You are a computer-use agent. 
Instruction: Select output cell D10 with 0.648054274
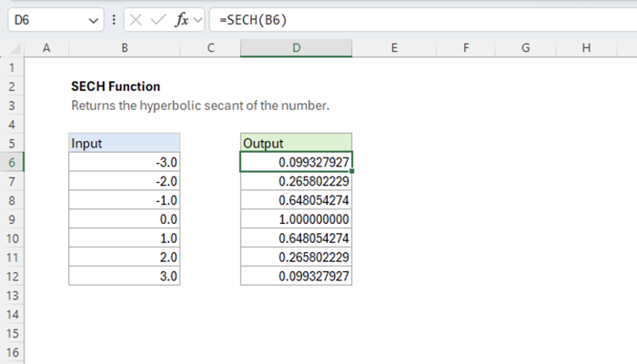pyautogui.click(x=296, y=238)
